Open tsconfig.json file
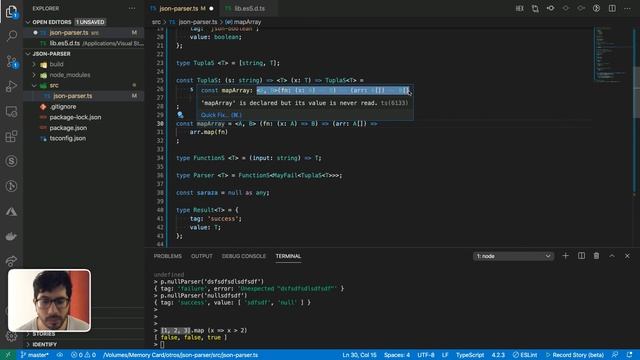640x360 pixels. pyautogui.click(x=68, y=138)
